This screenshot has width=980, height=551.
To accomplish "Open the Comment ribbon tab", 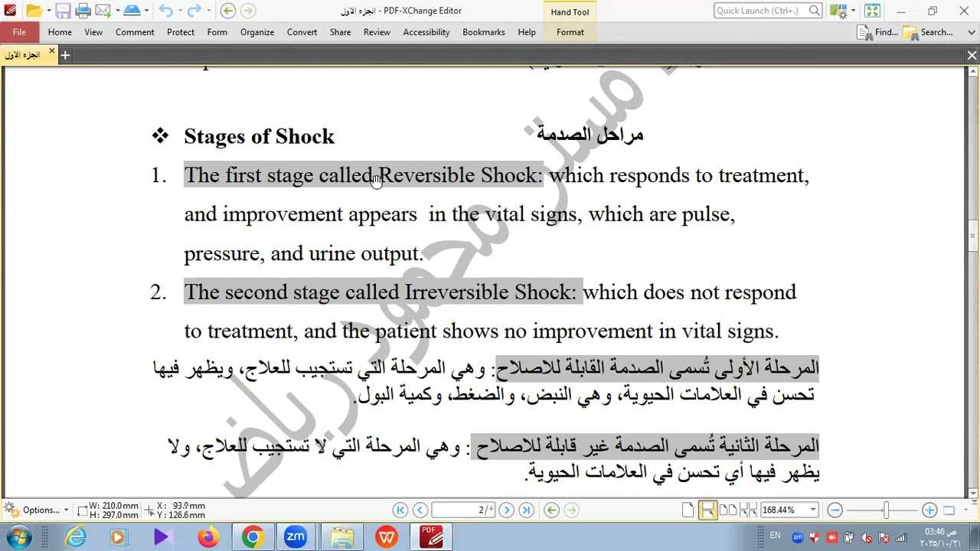I will [x=135, y=32].
